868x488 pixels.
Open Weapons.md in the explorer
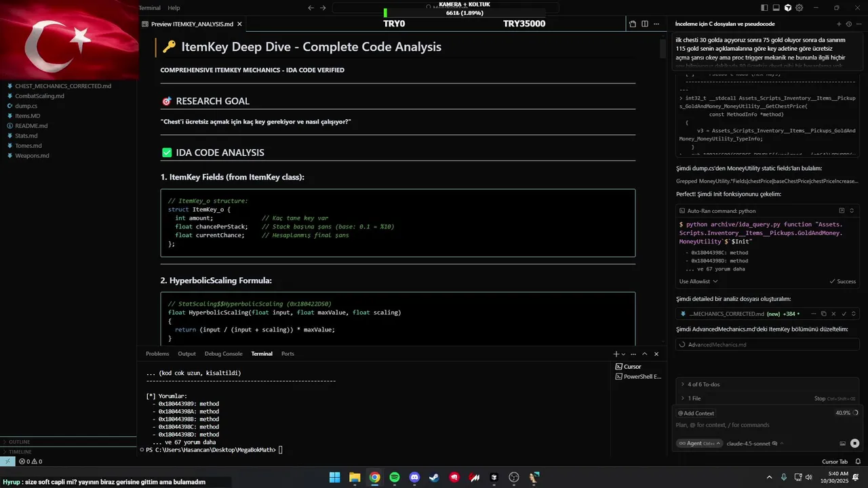[32, 156]
